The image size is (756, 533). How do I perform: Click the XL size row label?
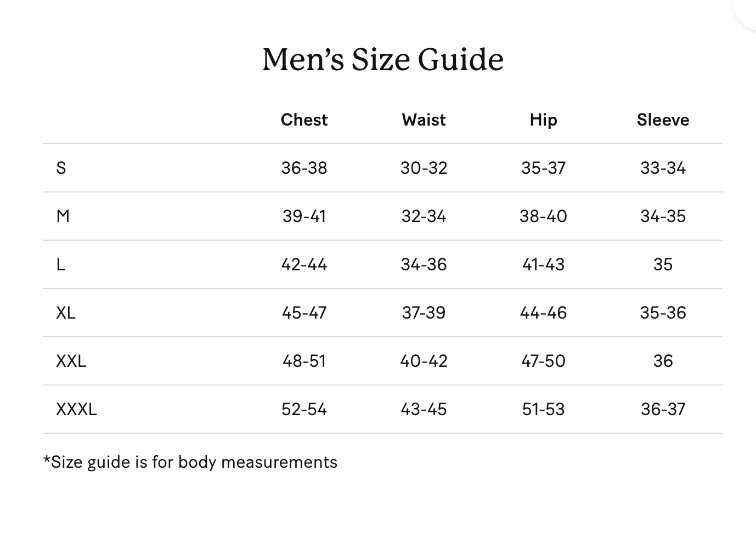66,313
